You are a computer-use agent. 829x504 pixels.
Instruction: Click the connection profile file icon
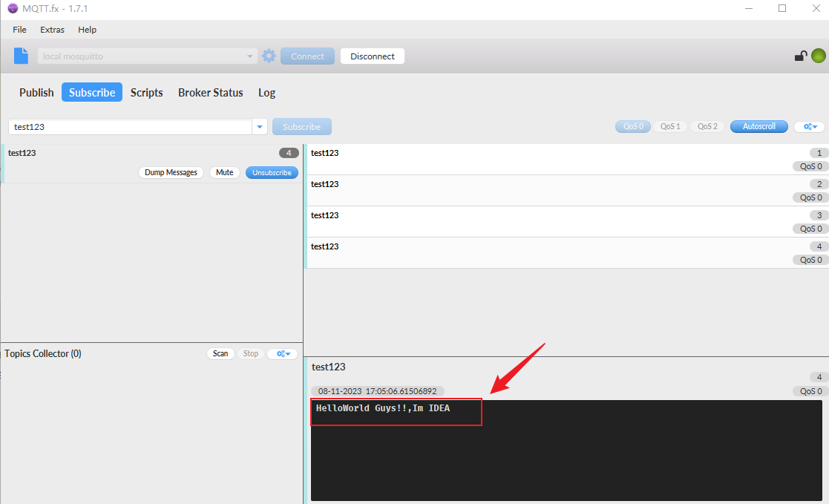click(x=21, y=56)
